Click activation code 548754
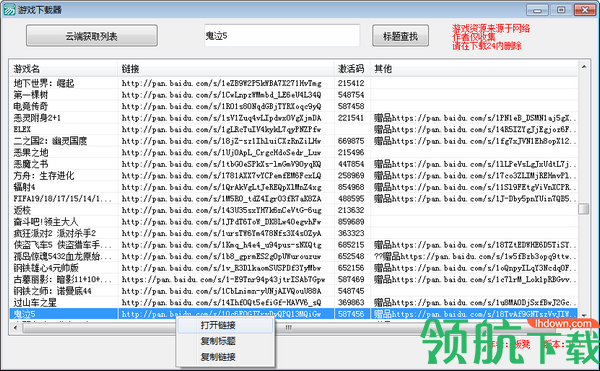 pyautogui.click(x=351, y=95)
